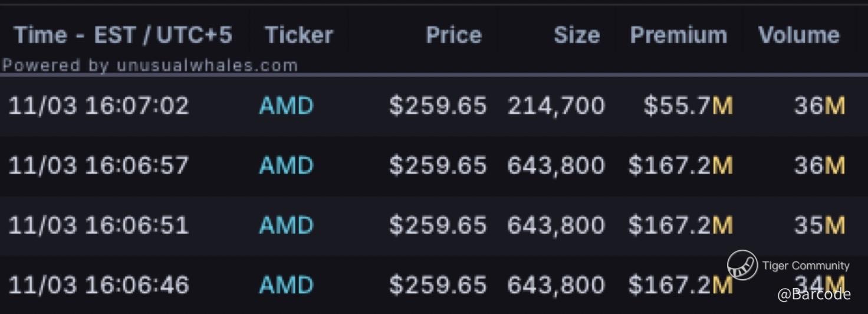Open AMD ticker in the 16:07:02 row
The height and width of the screenshot is (314, 868).
[x=286, y=106]
